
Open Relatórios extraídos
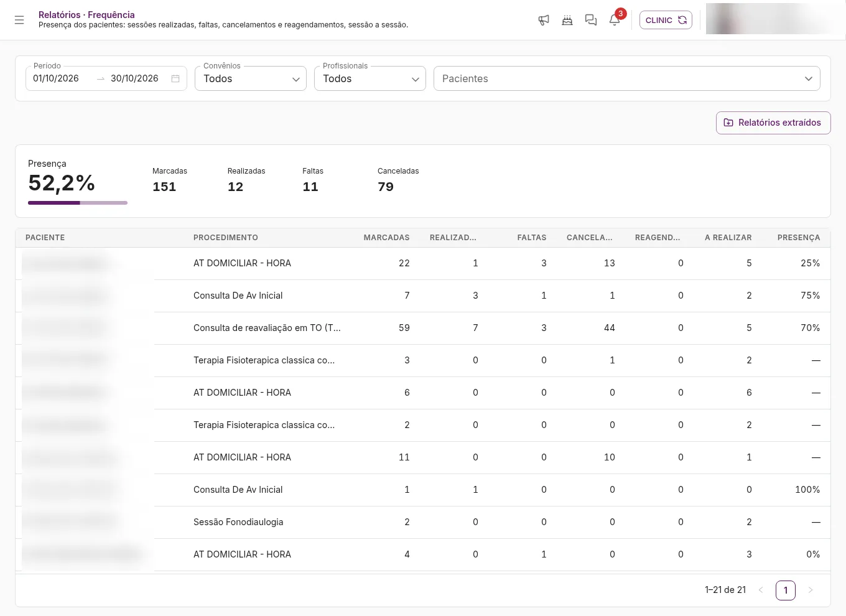click(x=773, y=123)
